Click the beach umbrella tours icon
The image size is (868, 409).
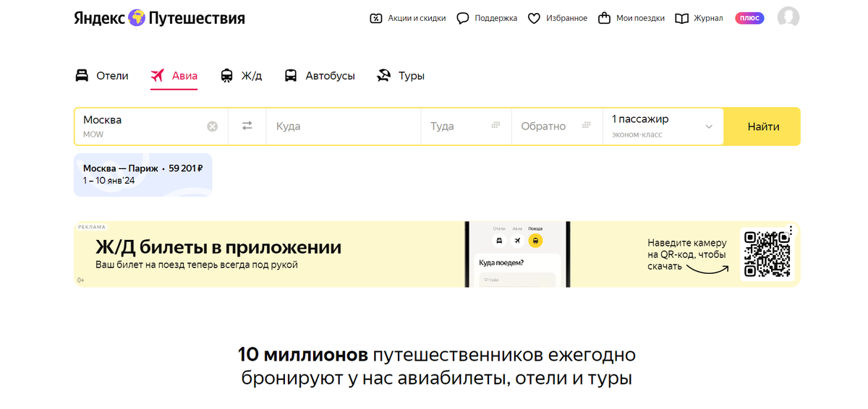tap(384, 76)
